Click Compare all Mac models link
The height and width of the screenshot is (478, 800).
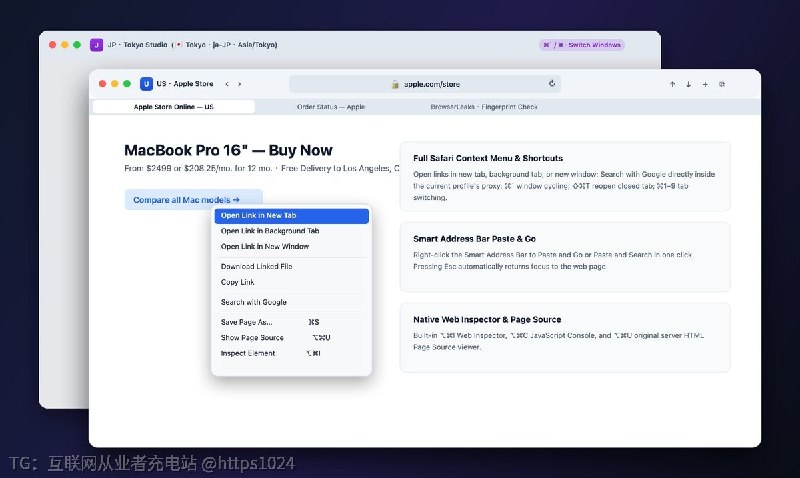click(193, 199)
